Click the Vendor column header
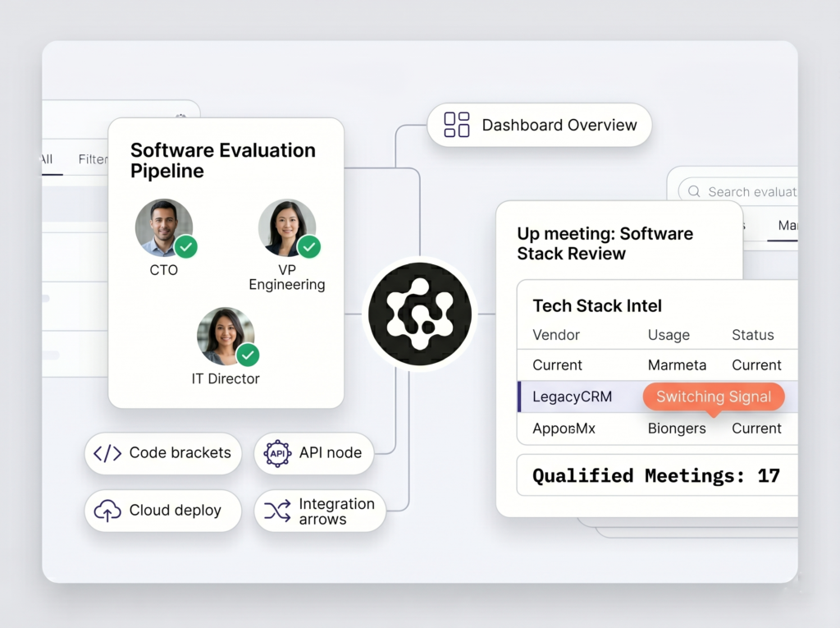 point(556,335)
